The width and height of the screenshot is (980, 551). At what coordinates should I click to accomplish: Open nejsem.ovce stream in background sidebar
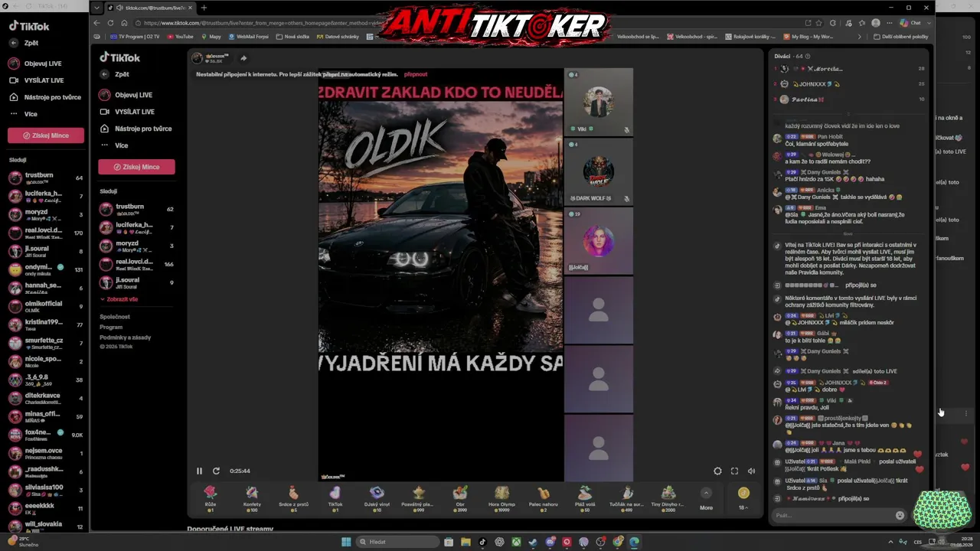pos(46,453)
